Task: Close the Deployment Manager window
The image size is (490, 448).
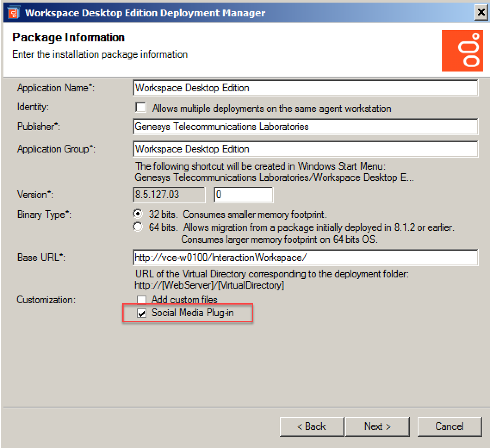Action: (x=481, y=12)
